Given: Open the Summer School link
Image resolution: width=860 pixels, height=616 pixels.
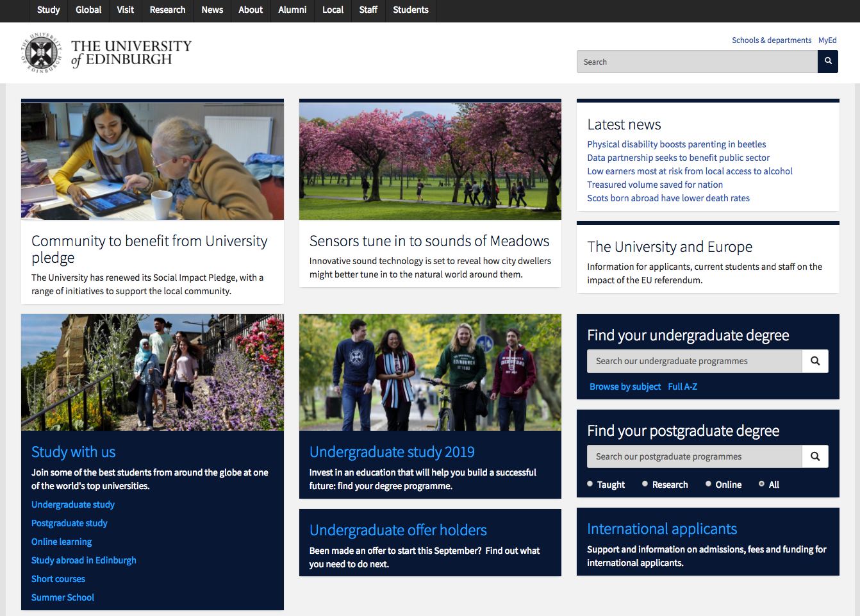Looking at the screenshot, I should coord(63,597).
